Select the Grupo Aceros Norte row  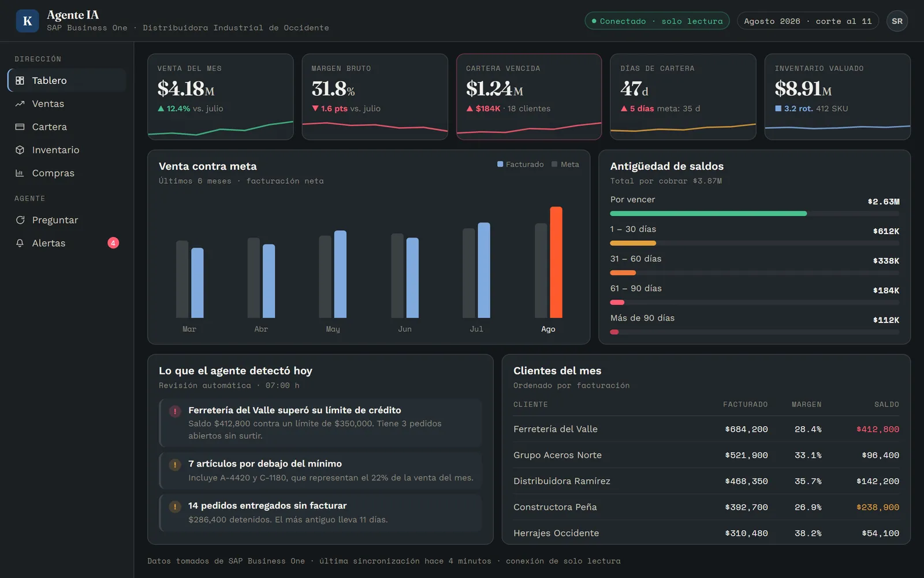tap(706, 455)
